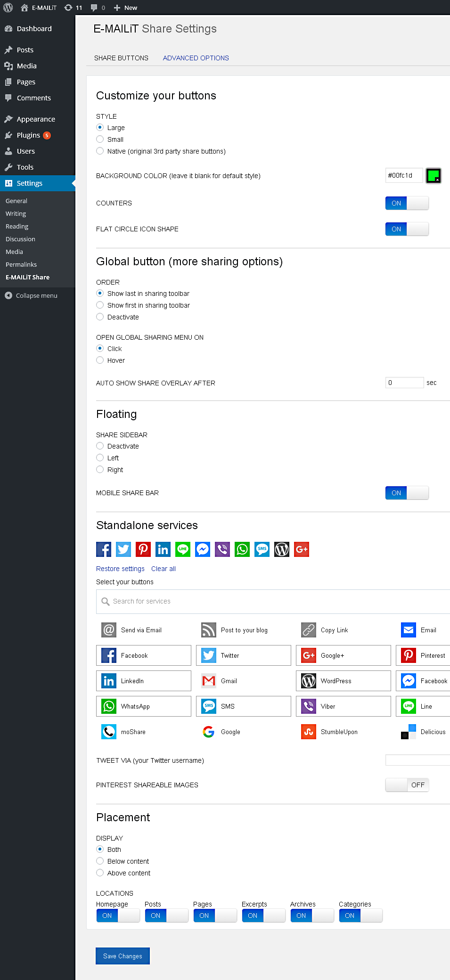
Task: Select the StumbleUpon service
Action: click(x=344, y=732)
